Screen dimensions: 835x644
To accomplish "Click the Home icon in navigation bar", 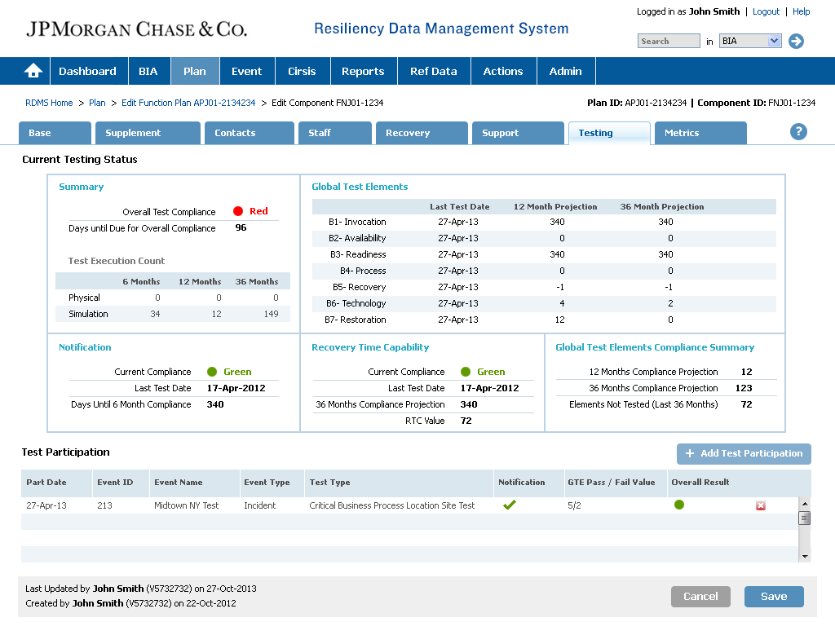I will point(33,71).
